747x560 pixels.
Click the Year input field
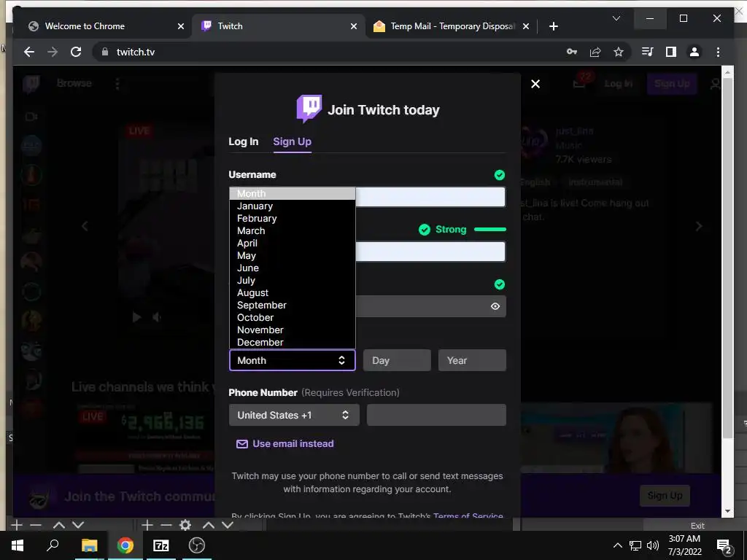tap(472, 360)
